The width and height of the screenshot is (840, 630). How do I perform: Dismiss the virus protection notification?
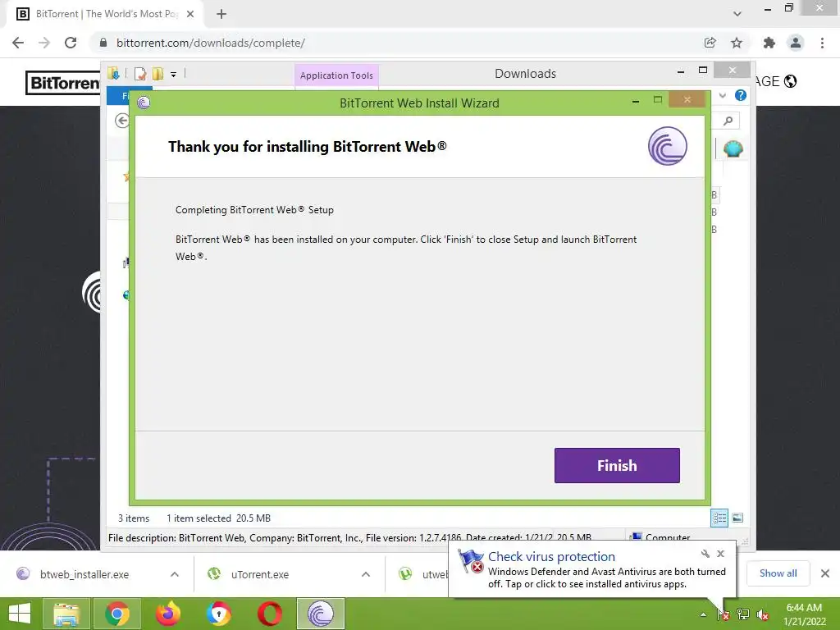click(720, 554)
